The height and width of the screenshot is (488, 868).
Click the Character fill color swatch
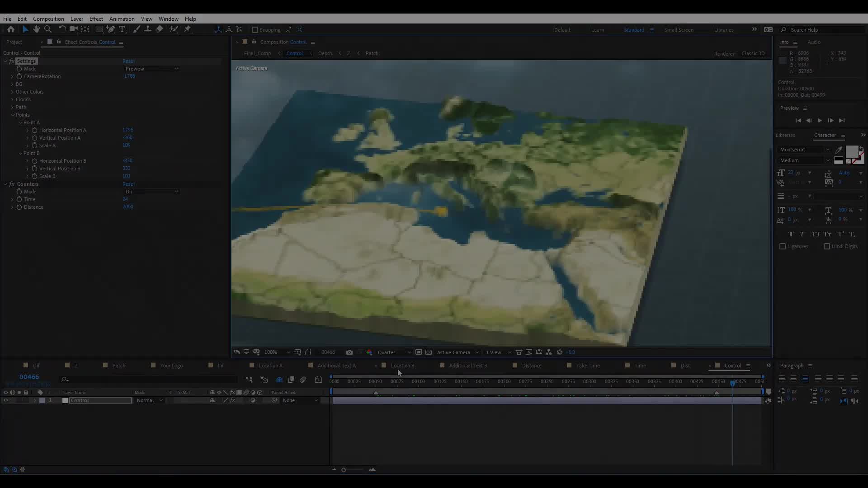pyautogui.click(x=852, y=152)
